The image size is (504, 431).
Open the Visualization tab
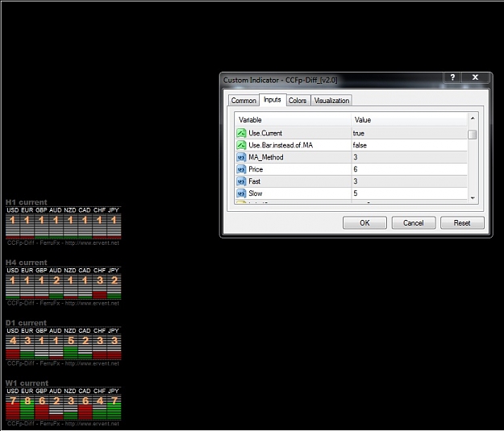tap(331, 101)
